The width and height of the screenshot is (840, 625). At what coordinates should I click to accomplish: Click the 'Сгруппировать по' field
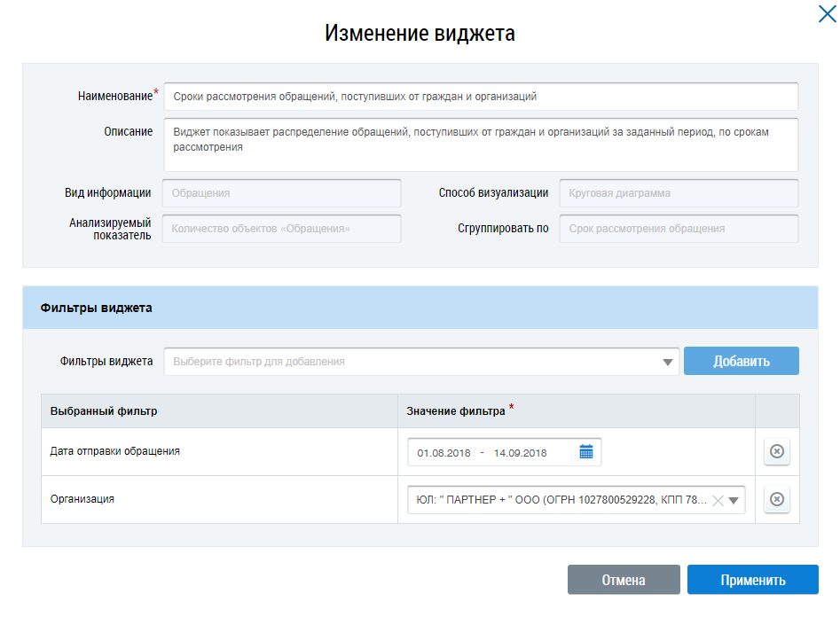tap(678, 229)
